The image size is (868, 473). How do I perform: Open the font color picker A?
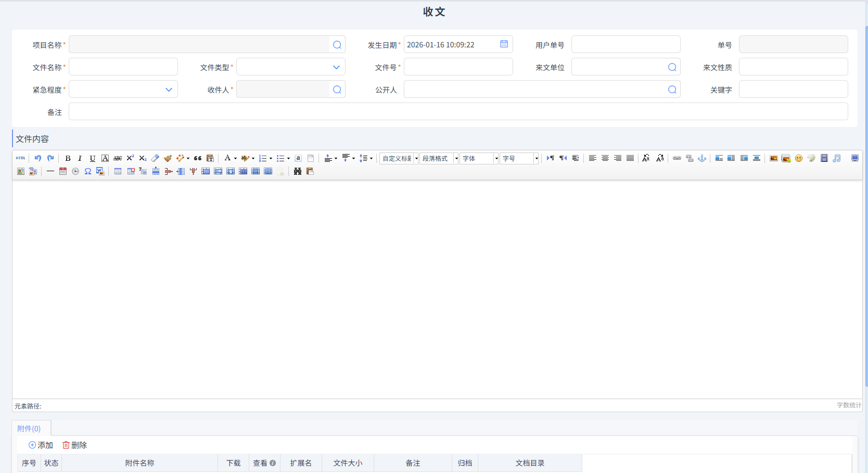[x=227, y=158]
